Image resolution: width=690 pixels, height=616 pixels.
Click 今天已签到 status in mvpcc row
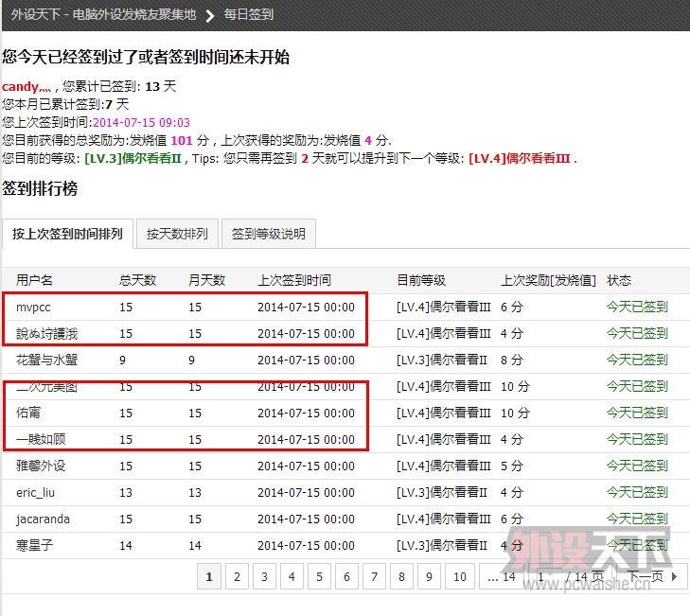pos(637,307)
